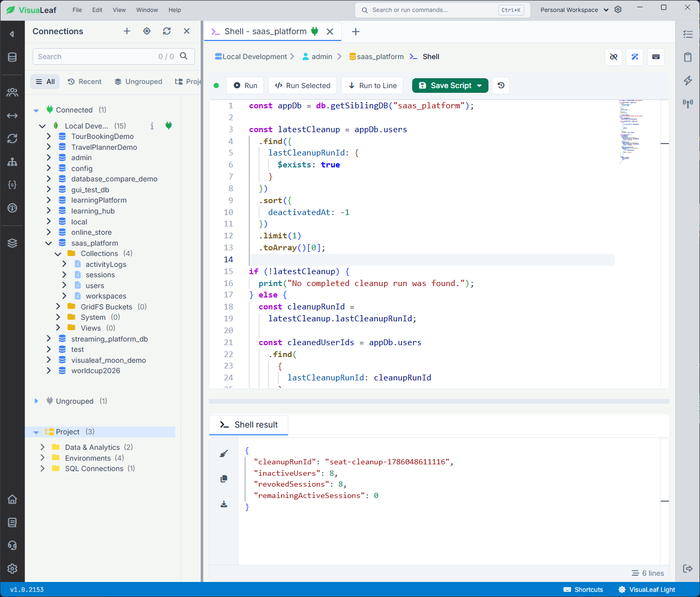The image size is (700, 597).
Task: Go to home via sidebar icon
Action: [12, 499]
